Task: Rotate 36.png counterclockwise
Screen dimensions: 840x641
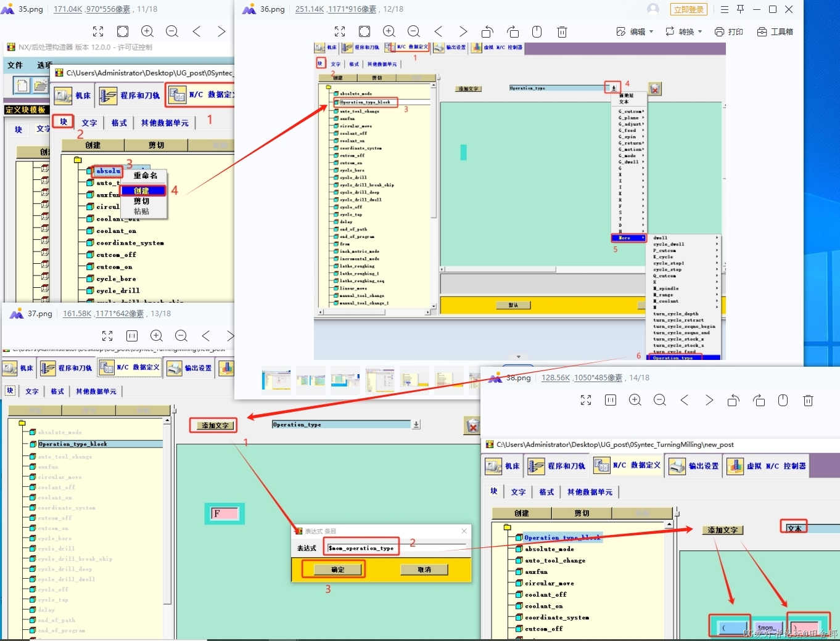Action: [x=488, y=31]
